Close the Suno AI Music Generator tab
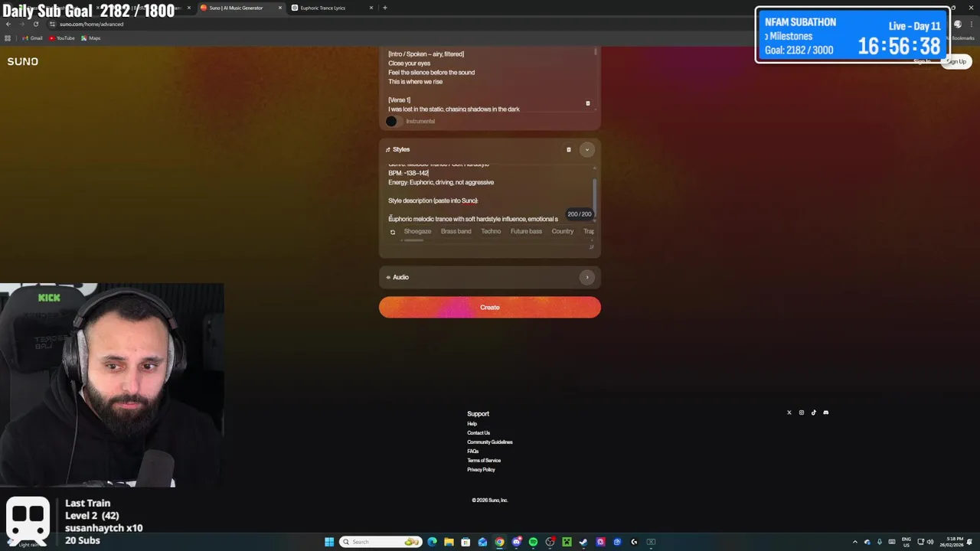 tap(280, 8)
